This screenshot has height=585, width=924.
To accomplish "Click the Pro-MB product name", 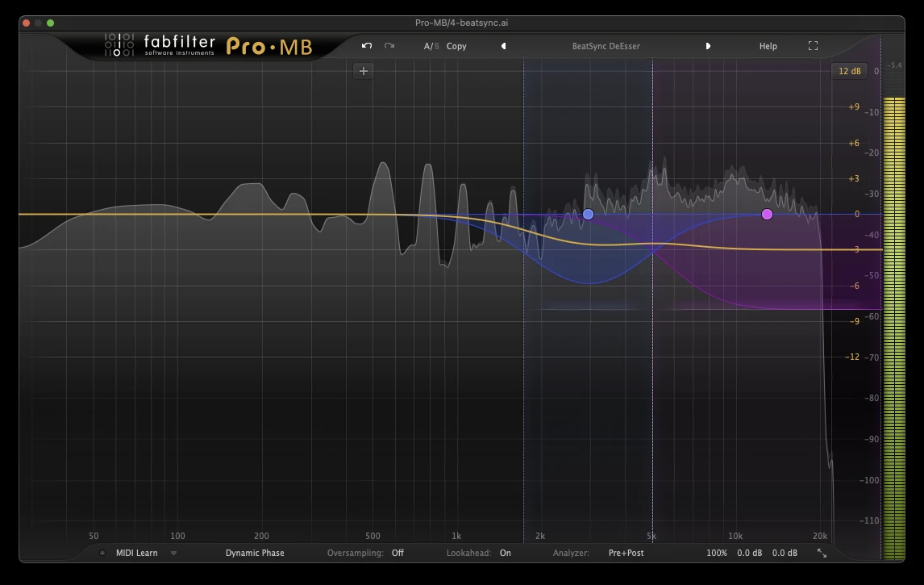I will tap(269, 47).
